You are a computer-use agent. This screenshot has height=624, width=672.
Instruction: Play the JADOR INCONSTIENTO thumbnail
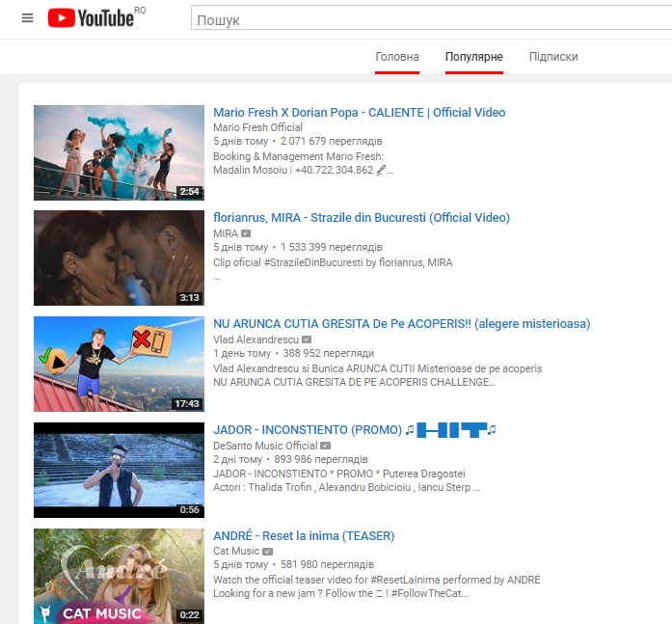pos(119,470)
